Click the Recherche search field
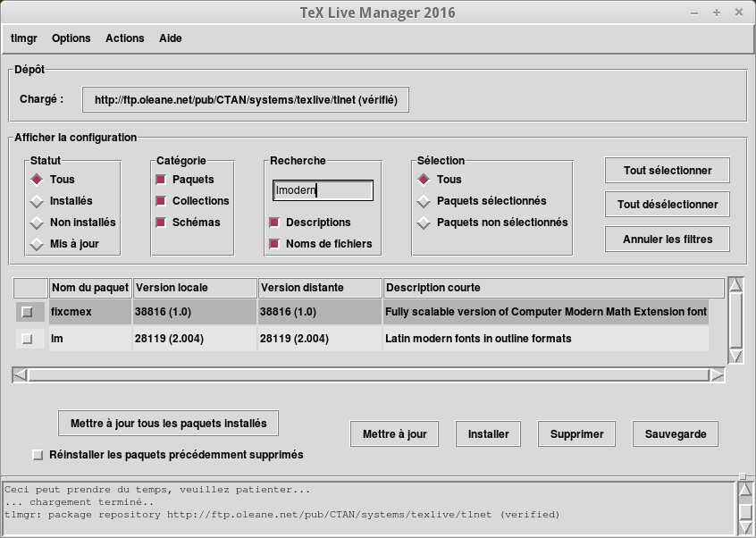 (x=323, y=190)
